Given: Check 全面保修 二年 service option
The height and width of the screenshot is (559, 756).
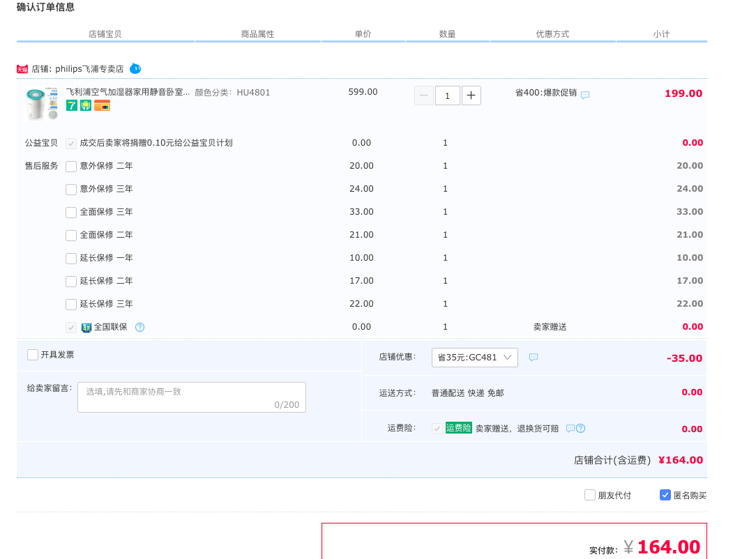Looking at the screenshot, I should coord(71,236).
